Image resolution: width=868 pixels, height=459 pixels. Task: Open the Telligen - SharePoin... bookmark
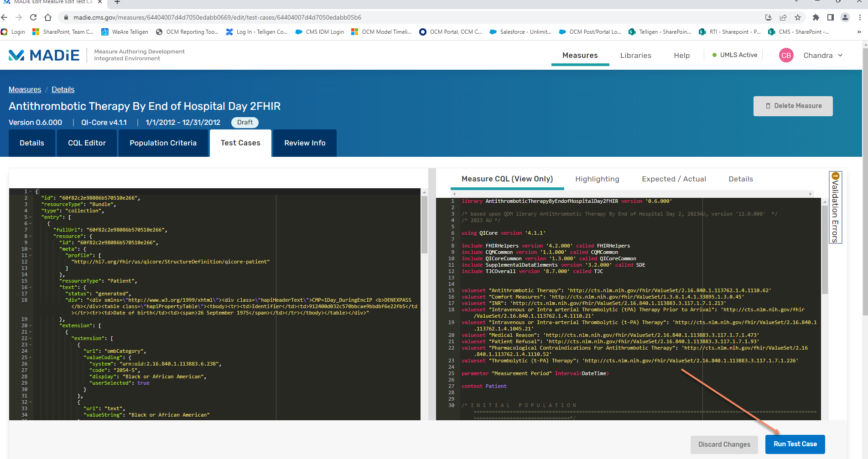pos(660,32)
